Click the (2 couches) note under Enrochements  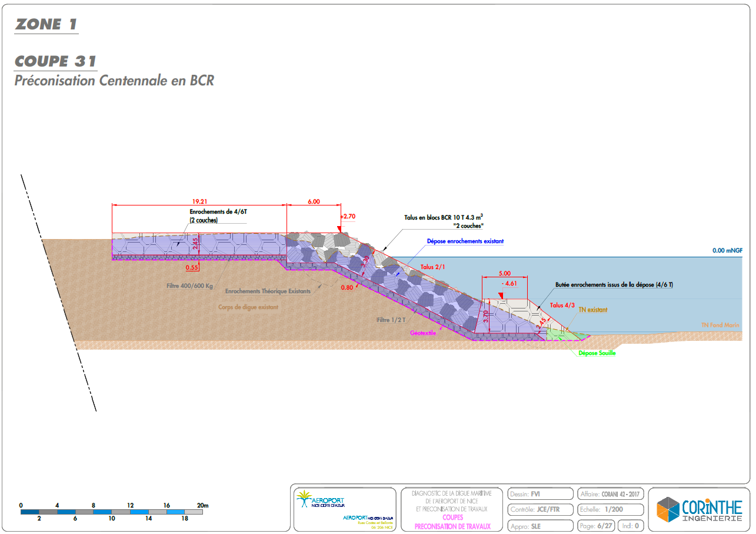204,220
